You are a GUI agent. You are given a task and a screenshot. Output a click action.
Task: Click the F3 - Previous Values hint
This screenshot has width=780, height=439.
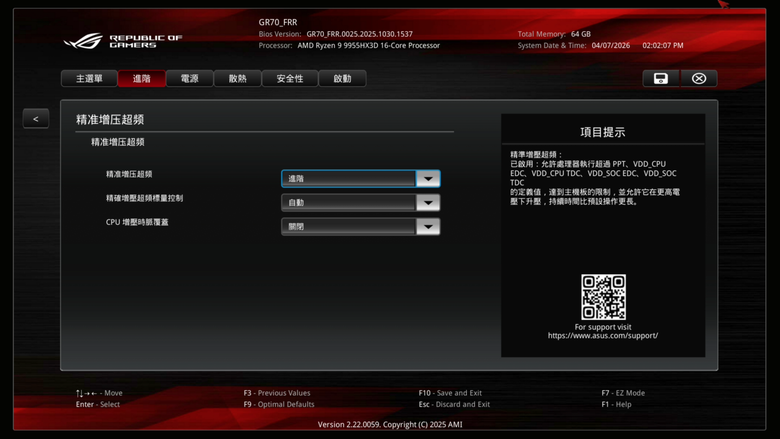pos(277,393)
